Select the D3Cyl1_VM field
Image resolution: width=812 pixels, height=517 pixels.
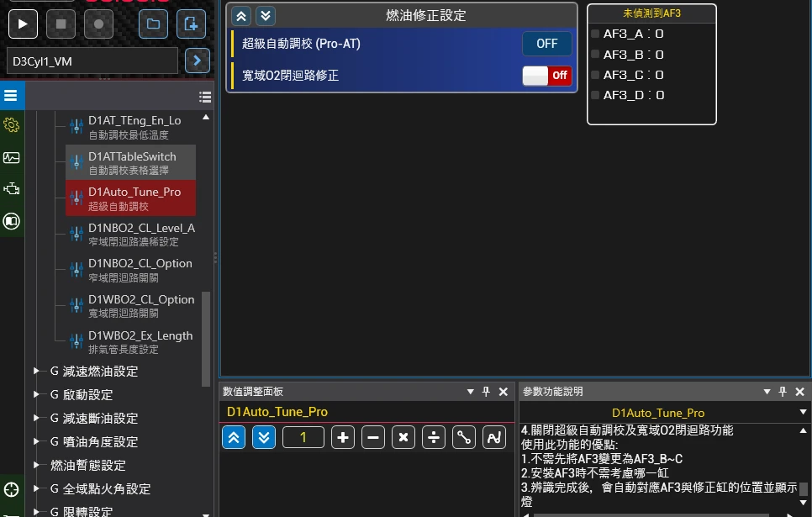92,61
